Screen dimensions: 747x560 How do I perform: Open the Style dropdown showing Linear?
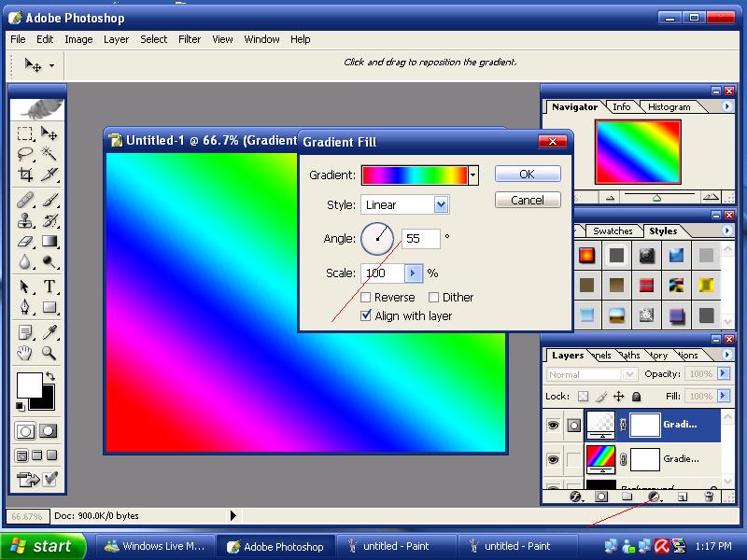(x=441, y=205)
